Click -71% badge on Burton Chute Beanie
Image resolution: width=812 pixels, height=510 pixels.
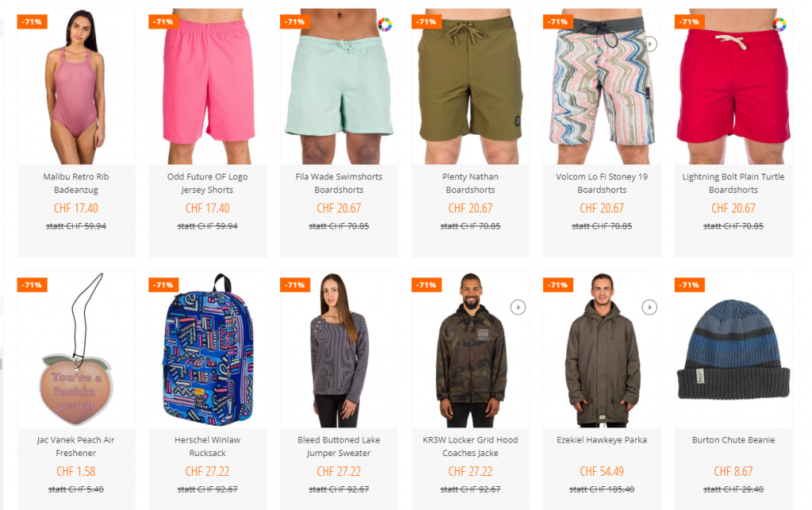click(689, 285)
